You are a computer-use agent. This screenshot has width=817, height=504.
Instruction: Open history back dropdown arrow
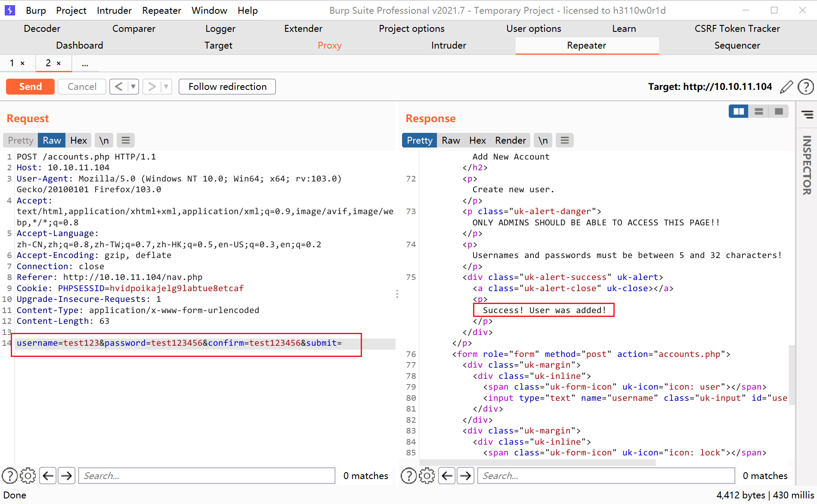[x=133, y=86]
